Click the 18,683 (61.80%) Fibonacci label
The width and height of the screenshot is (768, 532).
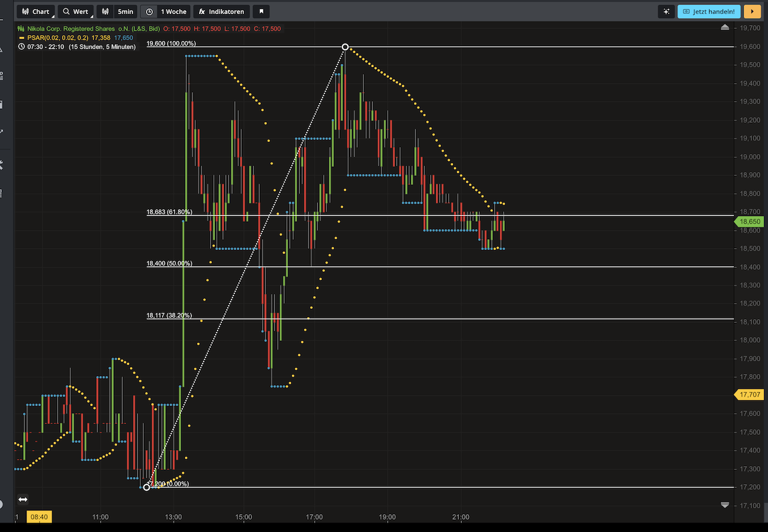click(170, 212)
